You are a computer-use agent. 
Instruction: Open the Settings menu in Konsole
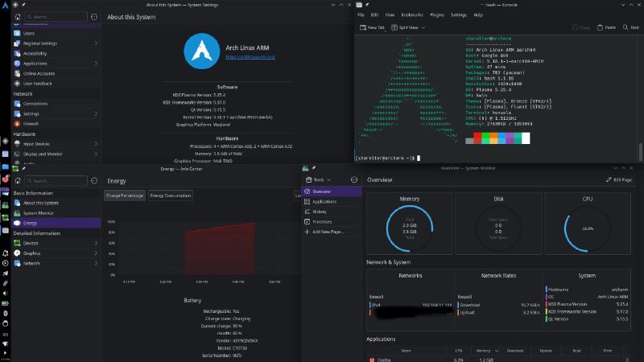[459, 14]
